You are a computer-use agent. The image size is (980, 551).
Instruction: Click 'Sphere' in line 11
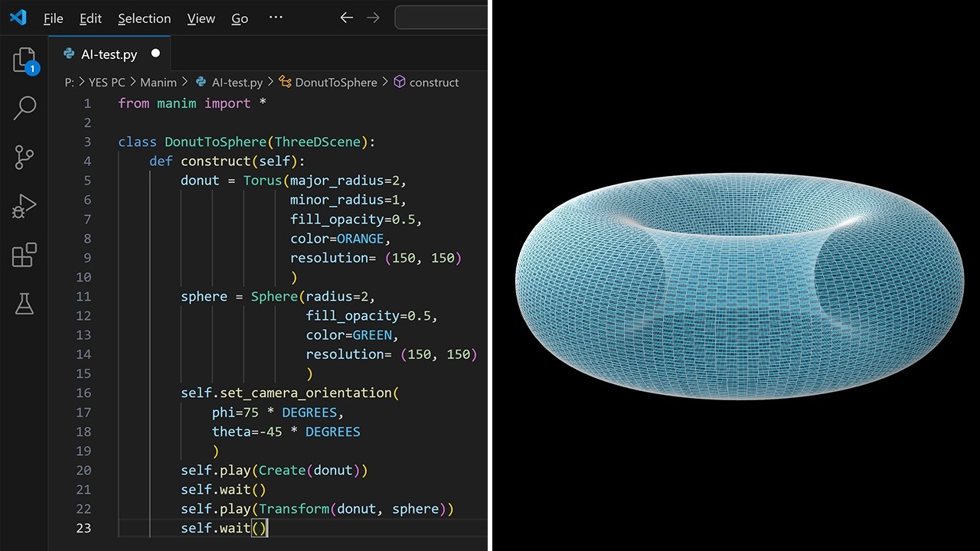coord(274,296)
